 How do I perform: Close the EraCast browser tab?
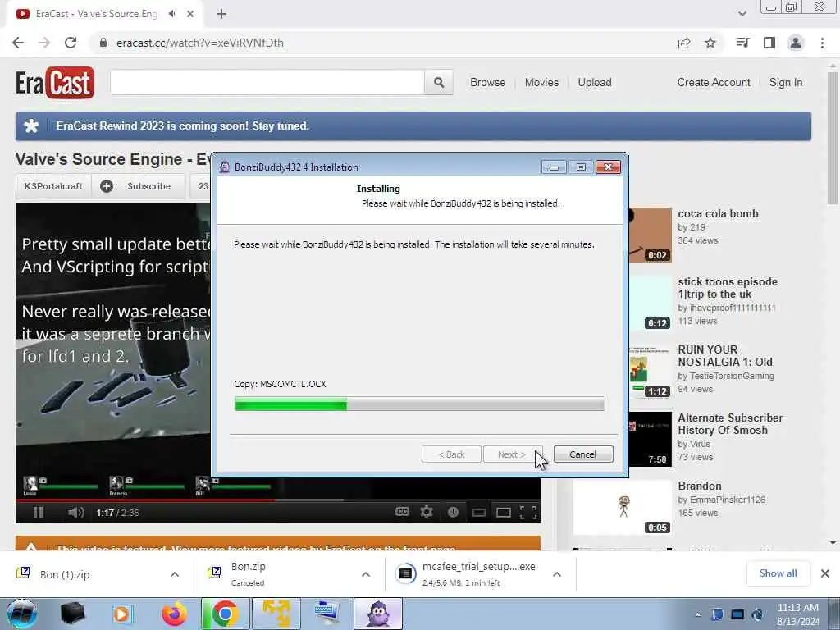coord(190,14)
